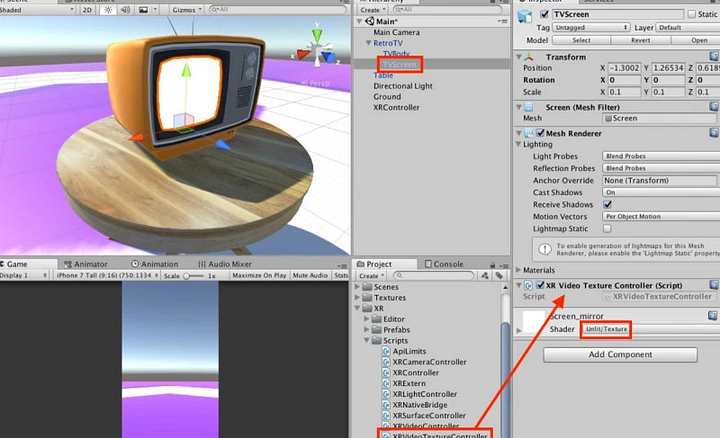Click the search-by-type icon in Project panel

485,275
